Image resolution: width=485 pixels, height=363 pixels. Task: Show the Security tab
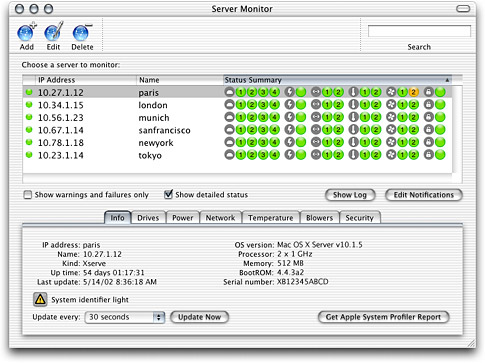pos(359,218)
